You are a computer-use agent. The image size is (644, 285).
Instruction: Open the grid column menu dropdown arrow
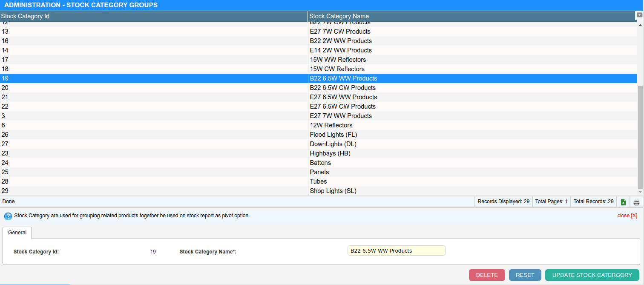click(x=639, y=15)
